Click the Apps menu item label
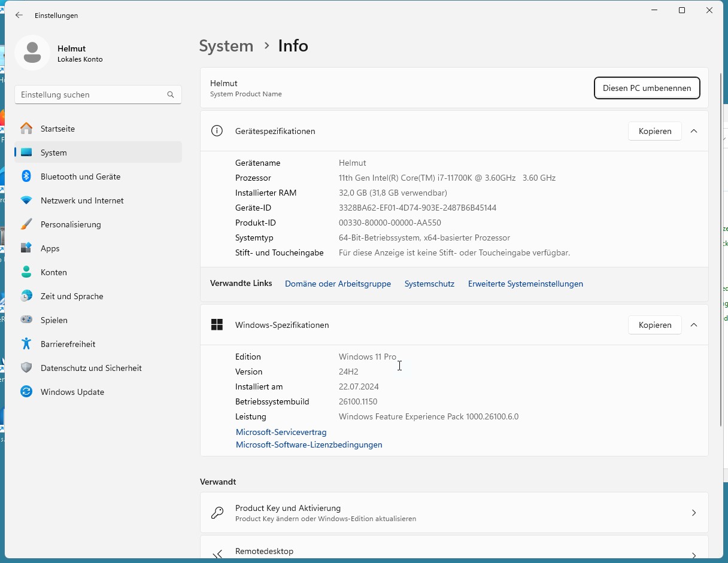This screenshot has height=563, width=728. click(50, 248)
